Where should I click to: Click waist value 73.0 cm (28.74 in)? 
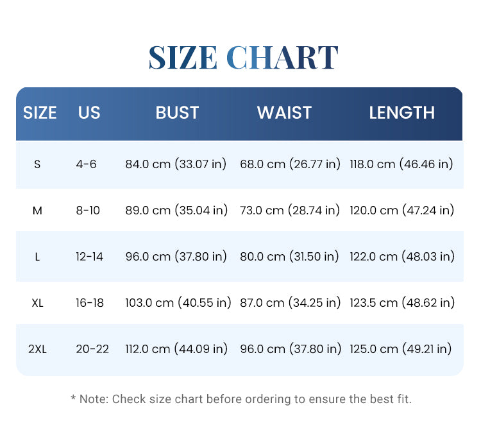click(290, 211)
